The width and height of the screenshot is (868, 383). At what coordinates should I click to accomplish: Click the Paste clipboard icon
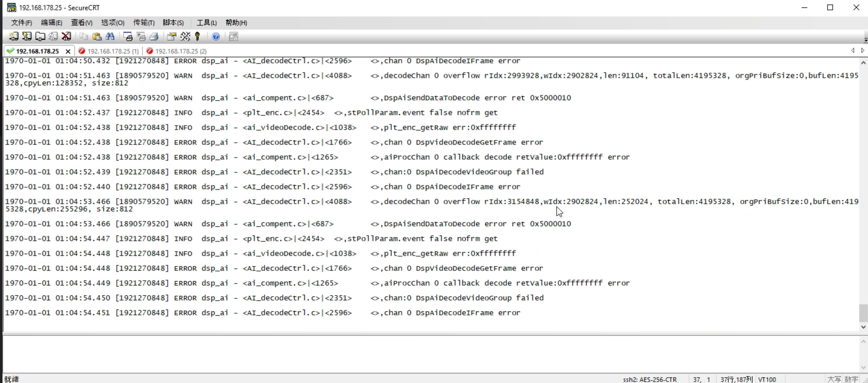tap(97, 36)
